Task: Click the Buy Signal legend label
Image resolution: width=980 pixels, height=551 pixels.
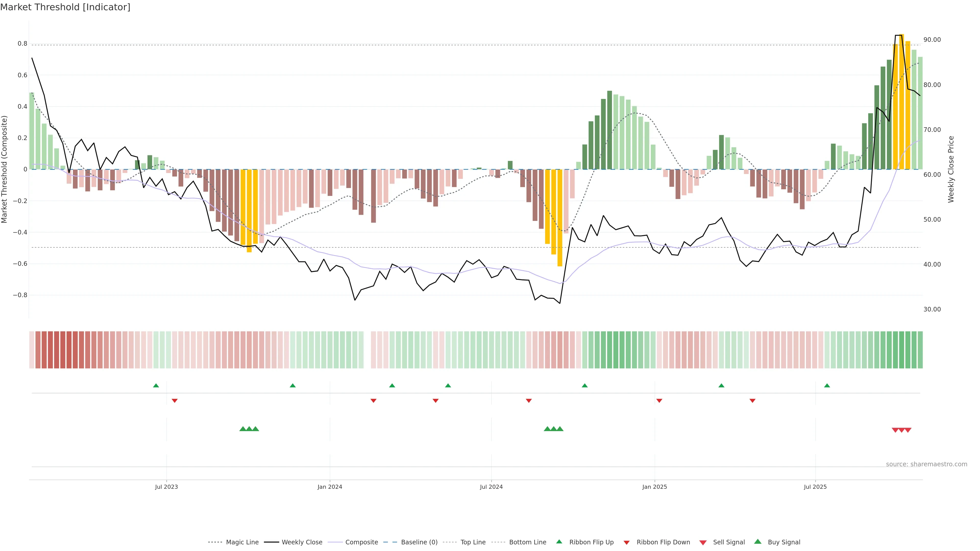Action: [784, 542]
